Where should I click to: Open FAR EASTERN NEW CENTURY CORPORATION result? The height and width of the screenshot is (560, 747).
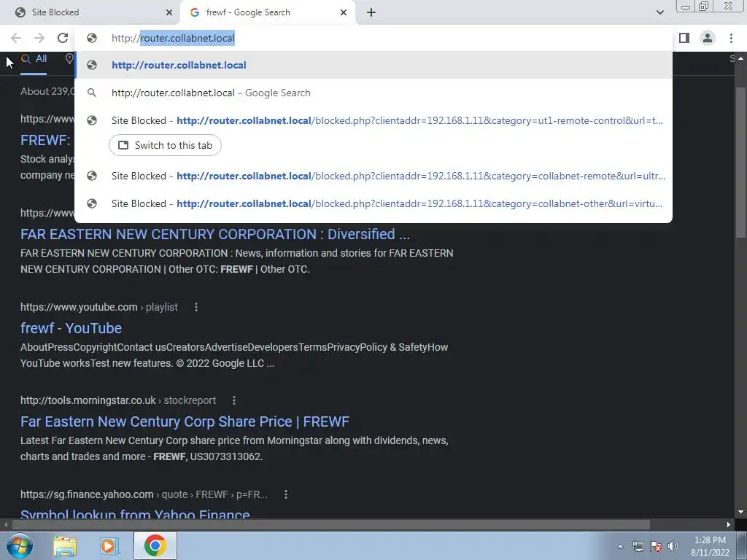[215, 234]
